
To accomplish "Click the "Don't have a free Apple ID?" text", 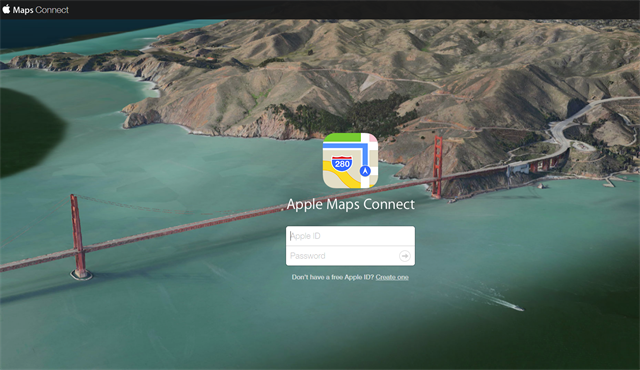I will click(x=333, y=277).
